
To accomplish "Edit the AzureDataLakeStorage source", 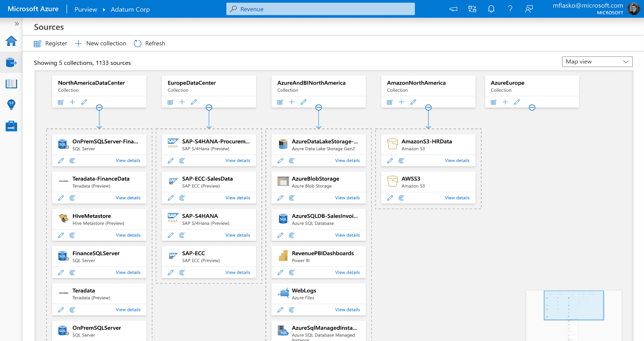I will [280, 160].
